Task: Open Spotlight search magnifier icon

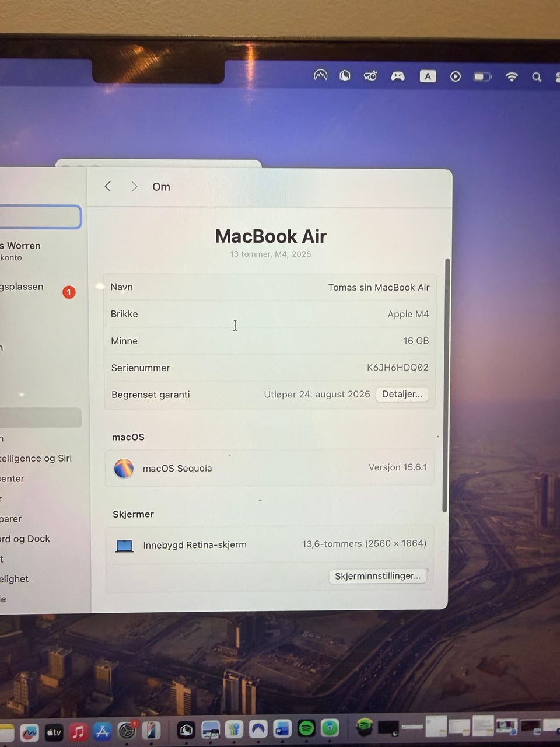Action: coord(537,77)
